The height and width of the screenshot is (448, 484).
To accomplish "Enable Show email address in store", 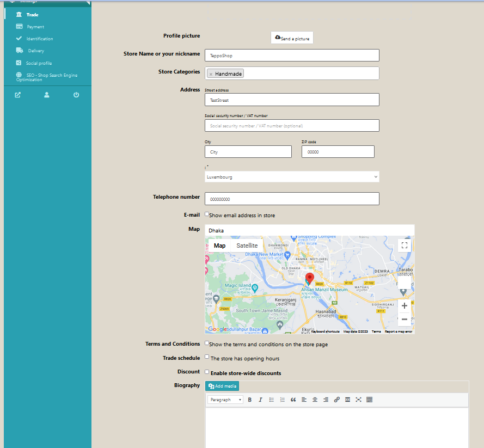I will 207,214.
